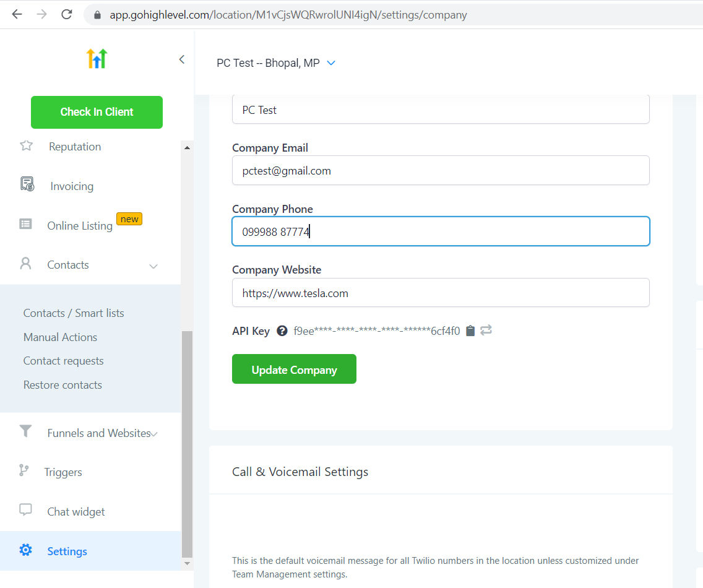The height and width of the screenshot is (588, 703).
Task: Click the Online Listing list icon
Action: point(25,224)
